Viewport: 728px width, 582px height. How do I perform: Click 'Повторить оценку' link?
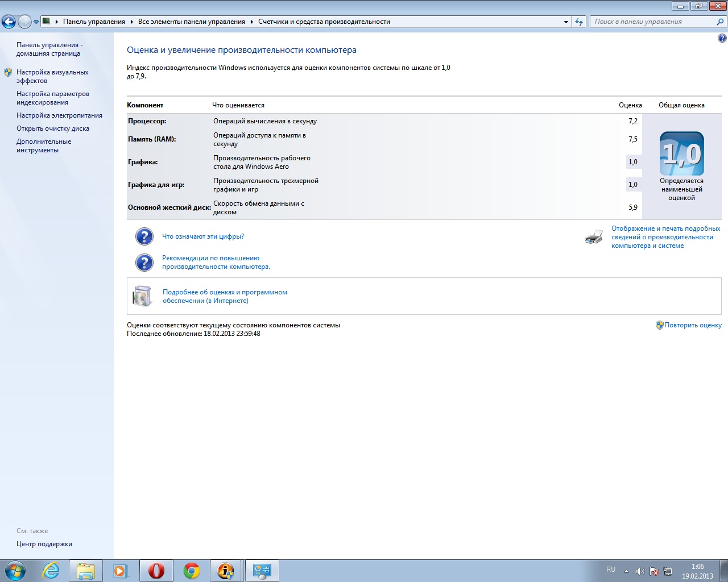[693, 325]
